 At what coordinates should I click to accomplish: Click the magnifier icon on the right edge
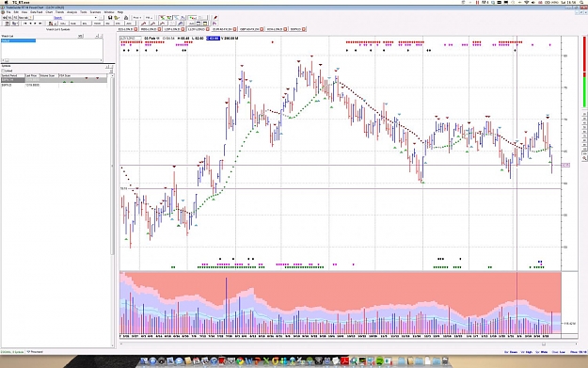click(584, 159)
